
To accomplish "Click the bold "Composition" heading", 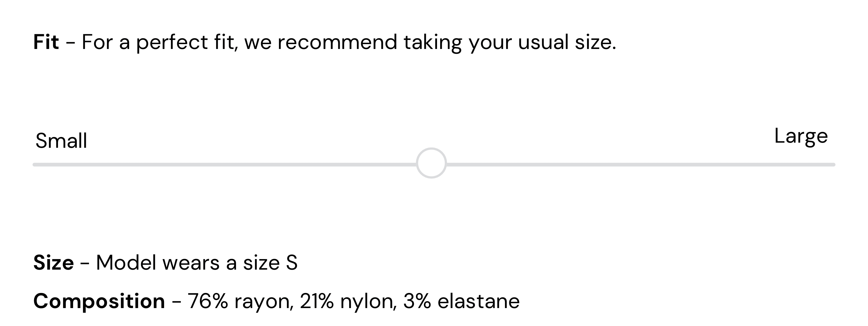I will point(99,301).
